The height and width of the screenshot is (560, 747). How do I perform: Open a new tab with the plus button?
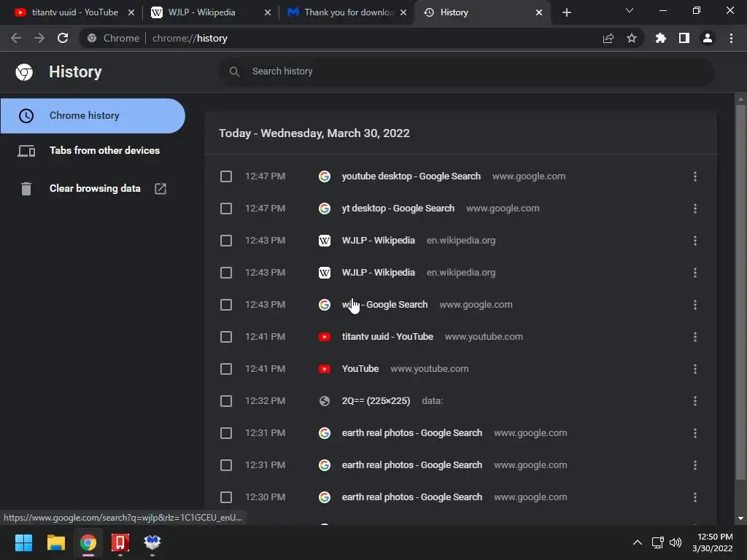coord(566,12)
